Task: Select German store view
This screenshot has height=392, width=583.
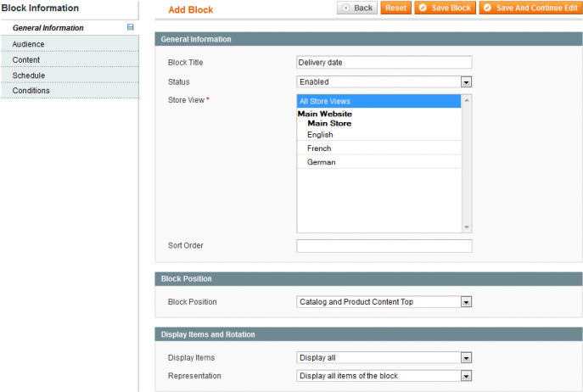Action: [x=378, y=162]
